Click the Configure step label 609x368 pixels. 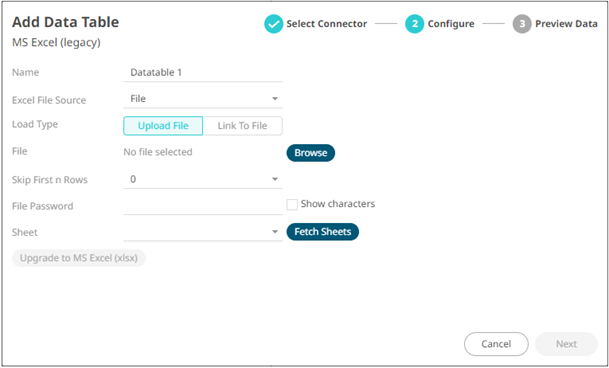pyautogui.click(x=451, y=24)
